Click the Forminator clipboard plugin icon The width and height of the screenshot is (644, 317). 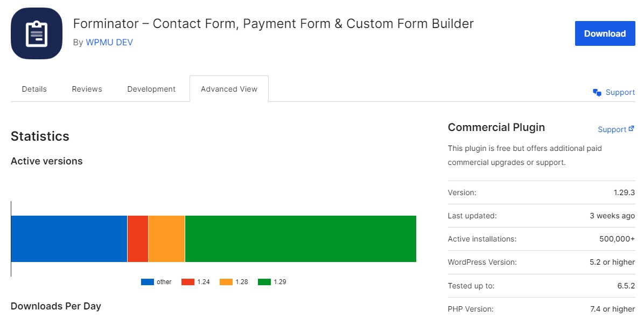tap(37, 33)
